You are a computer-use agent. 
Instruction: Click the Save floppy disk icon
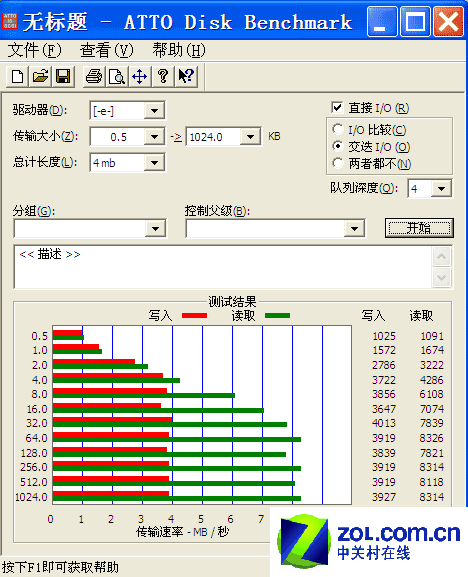(63, 77)
